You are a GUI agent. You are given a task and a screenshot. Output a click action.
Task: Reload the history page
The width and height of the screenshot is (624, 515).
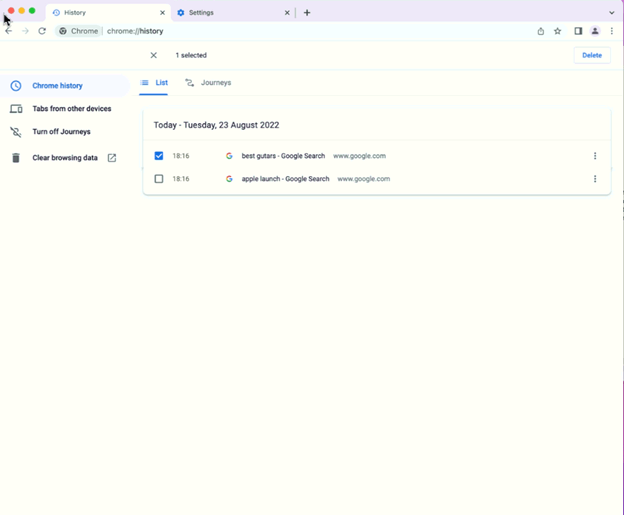[x=42, y=31]
